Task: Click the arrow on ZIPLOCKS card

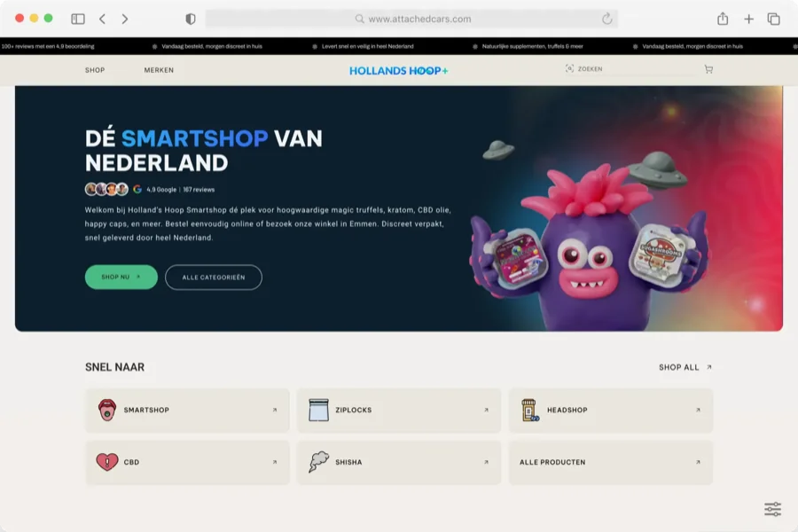Action: click(x=487, y=410)
